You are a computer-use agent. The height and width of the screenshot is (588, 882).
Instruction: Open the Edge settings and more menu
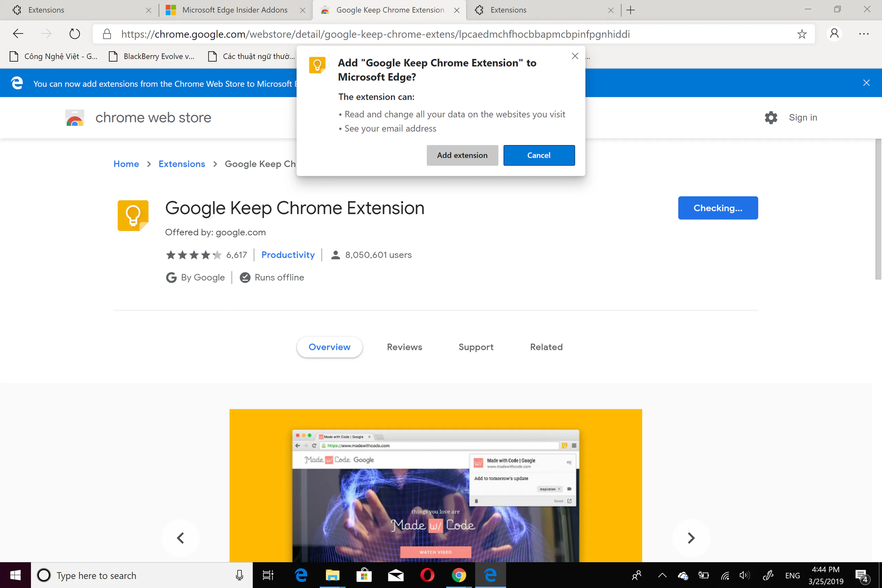864,34
